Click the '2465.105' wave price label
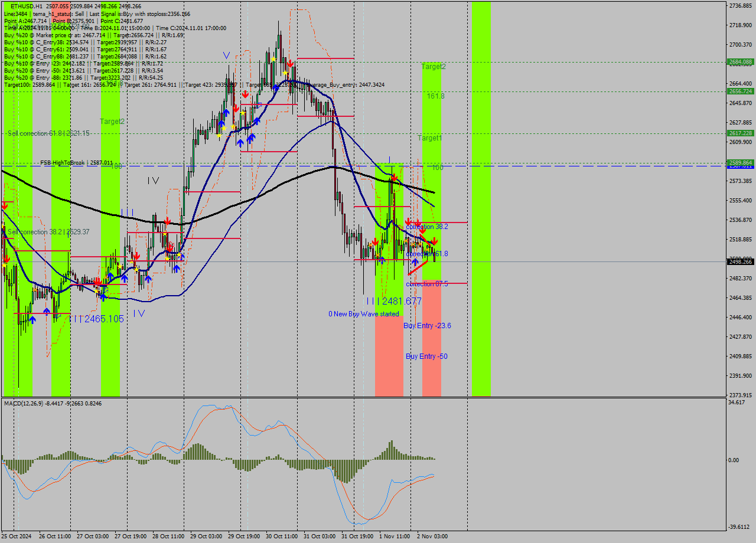The width and height of the screenshot is (756, 543). (x=104, y=319)
